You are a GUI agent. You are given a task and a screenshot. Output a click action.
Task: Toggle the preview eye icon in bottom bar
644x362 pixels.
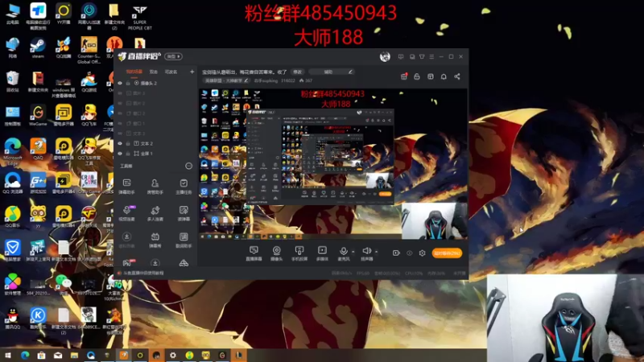click(410, 253)
